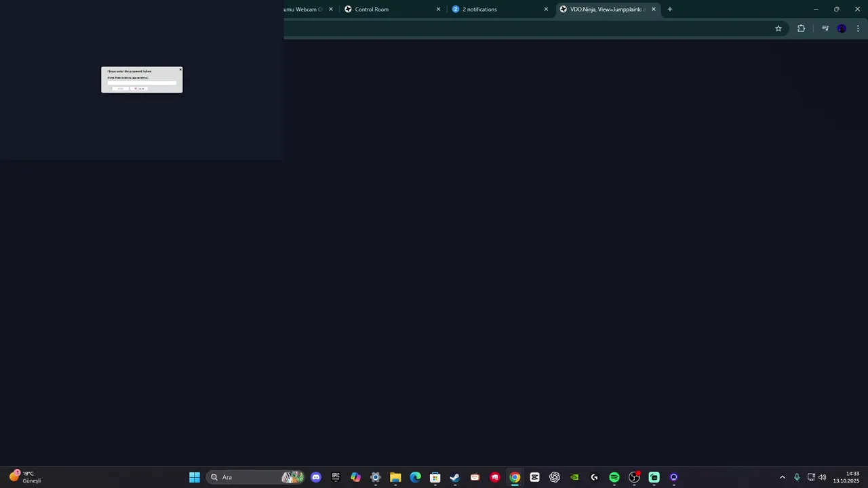This screenshot has width=868, height=488.
Task: Minimize the Chrome window
Action: point(816,9)
